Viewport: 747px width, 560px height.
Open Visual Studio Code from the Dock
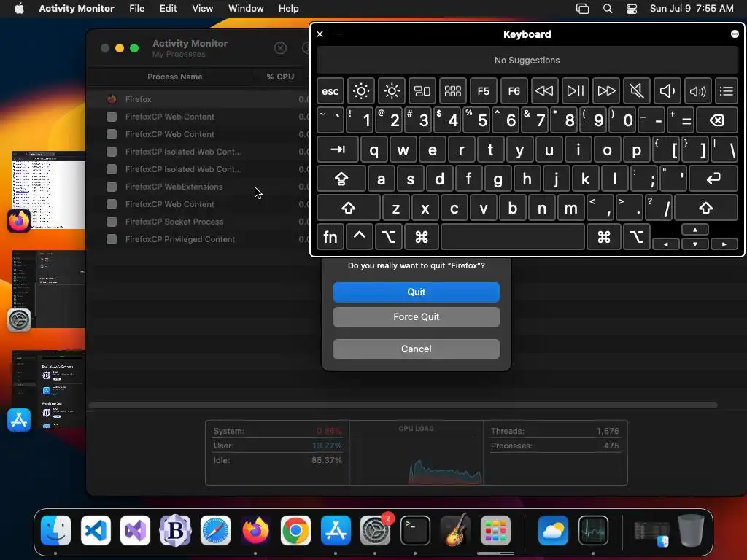96,531
